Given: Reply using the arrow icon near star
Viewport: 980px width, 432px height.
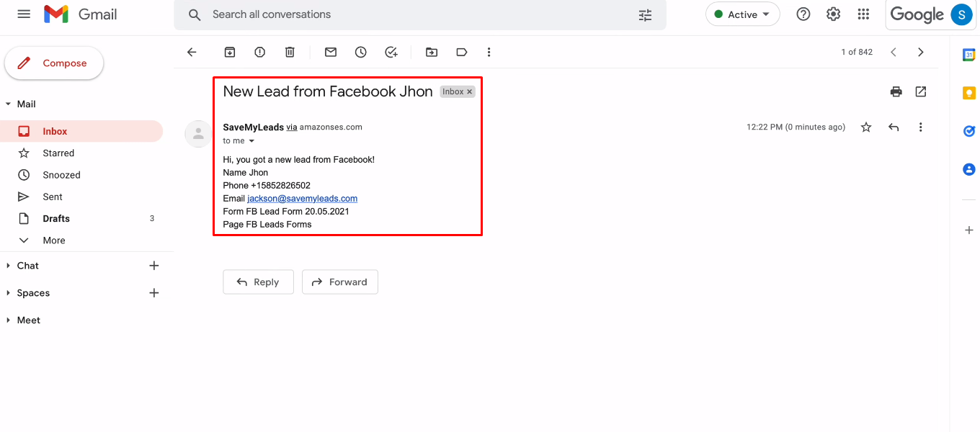Looking at the screenshot, I should (x=894, y=127).
